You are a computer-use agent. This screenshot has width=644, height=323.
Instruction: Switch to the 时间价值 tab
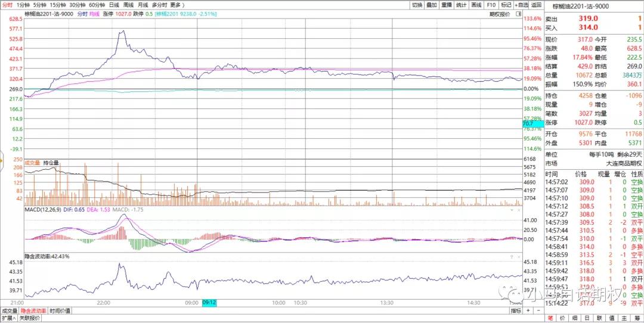60,310
